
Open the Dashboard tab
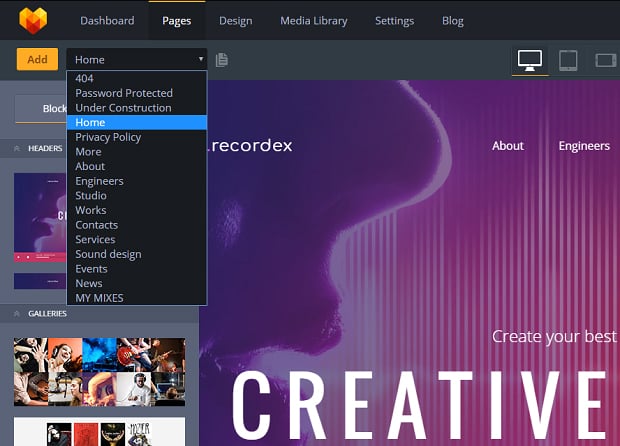107,21
